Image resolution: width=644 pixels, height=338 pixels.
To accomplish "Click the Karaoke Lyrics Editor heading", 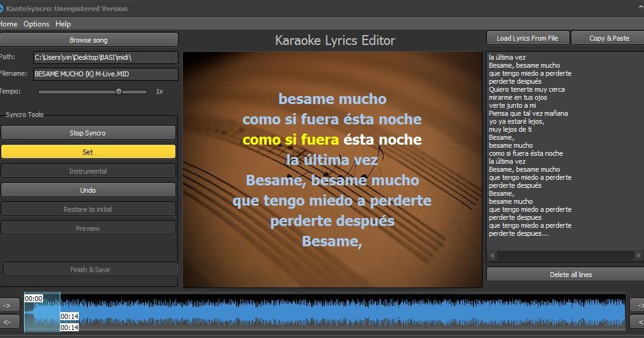I will tap(335, 40).
